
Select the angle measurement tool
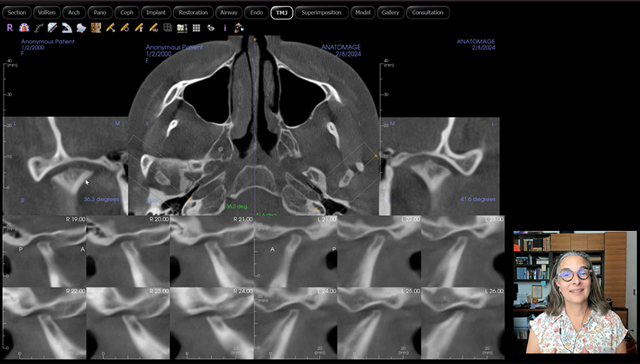click(x=67, y=28)
